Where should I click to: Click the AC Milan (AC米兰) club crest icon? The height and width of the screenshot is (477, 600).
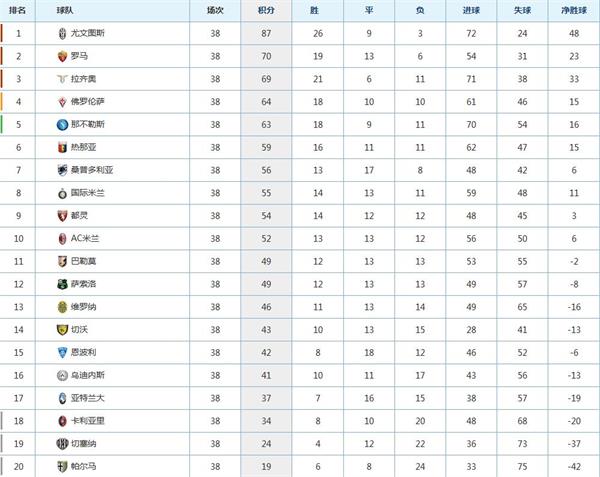pos(63,238)
